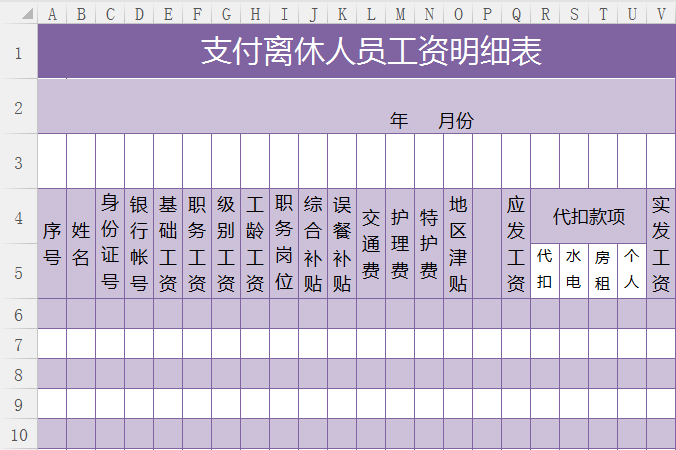Viewport: 676px width, 450px height.
Task: Select column header M
Action: click(x=400, y=14)
